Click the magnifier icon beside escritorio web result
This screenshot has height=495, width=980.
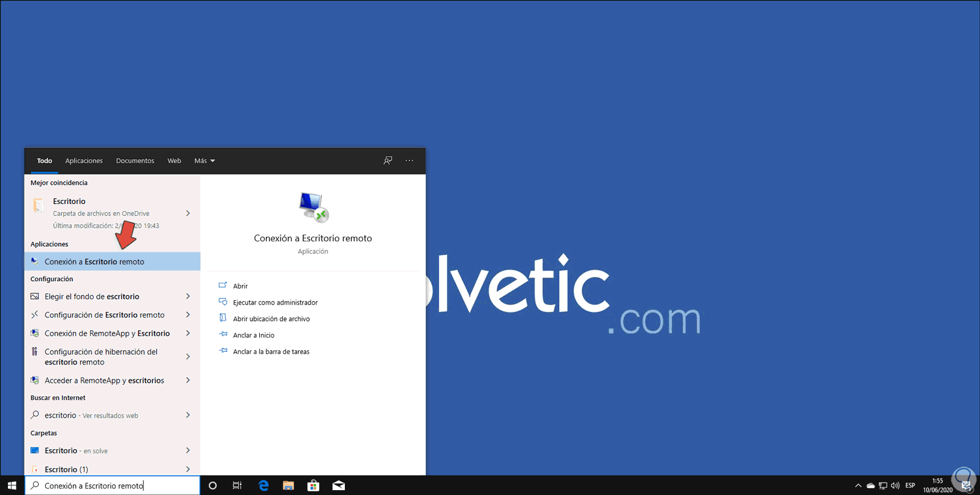coord(35,415)
